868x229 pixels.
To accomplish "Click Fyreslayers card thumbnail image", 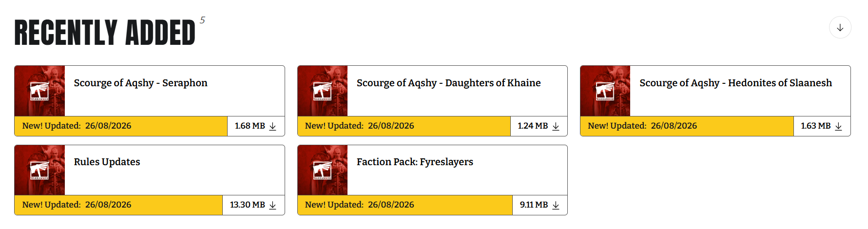I will click(x=323, y=170).
